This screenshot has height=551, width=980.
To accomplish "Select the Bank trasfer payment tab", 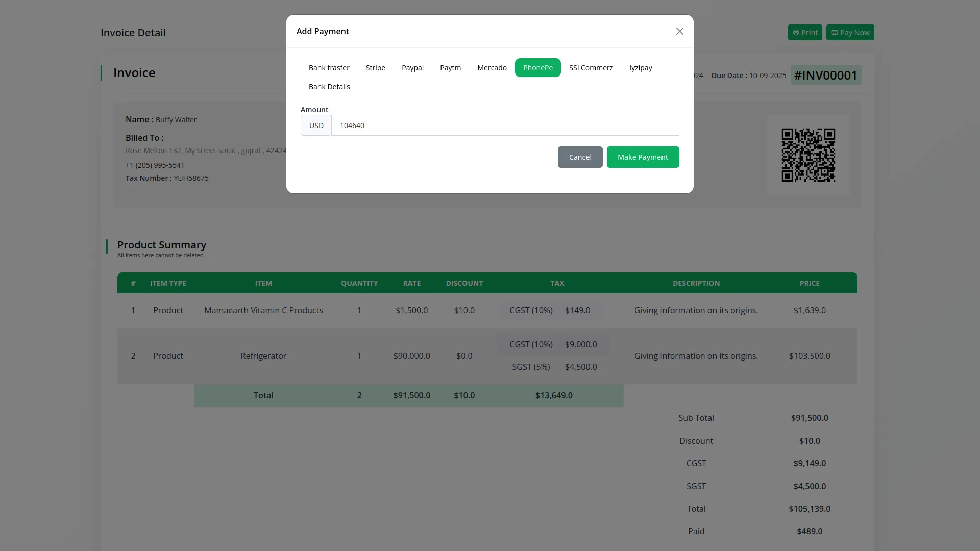I will [x=329, y=68].
